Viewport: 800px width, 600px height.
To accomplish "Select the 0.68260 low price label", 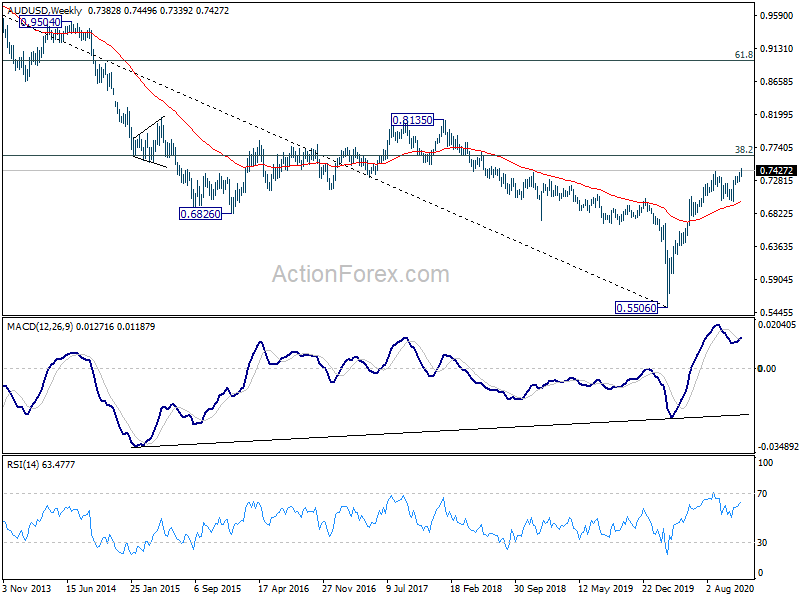I will pyautogui.click(x=201, y=214).
